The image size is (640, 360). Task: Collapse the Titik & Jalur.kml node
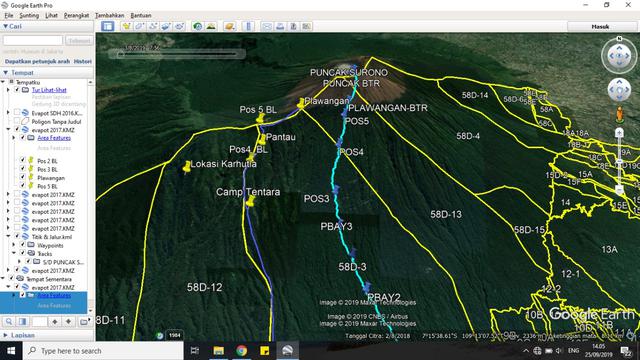[x=8, y=236]
